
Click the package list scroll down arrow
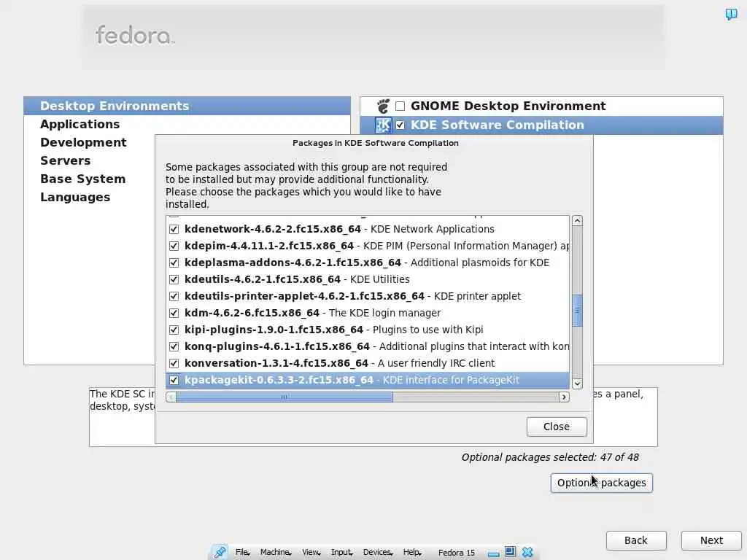click(577, 384)
